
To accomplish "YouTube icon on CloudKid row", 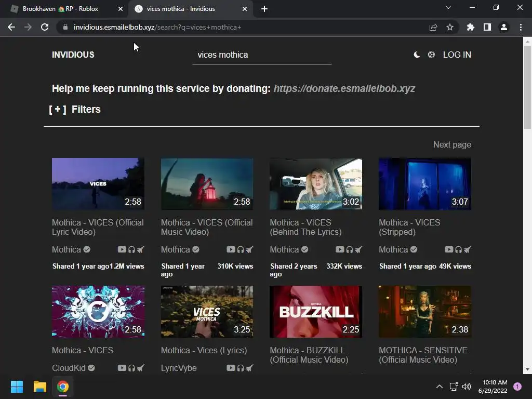I will (x=122, y=368).
